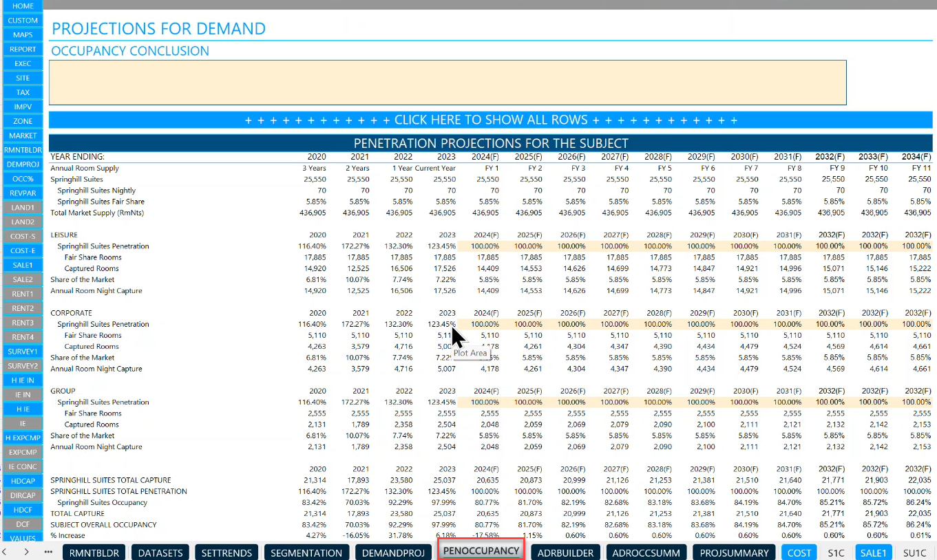Click the "SPRINGHILL SUITES TOTAL CAPTURE" row label
937x560 pixels.
point(110,480)
